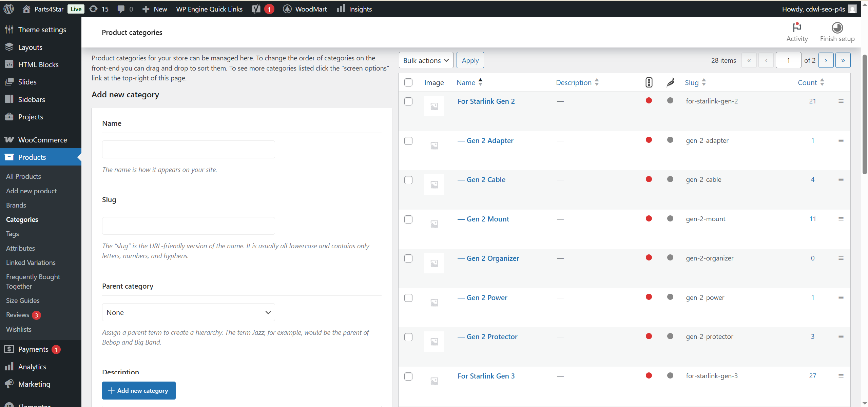The image size is (868, 407).
Task: Click the Add new category button
Action: pyautogui.click(x=139, y=390)
